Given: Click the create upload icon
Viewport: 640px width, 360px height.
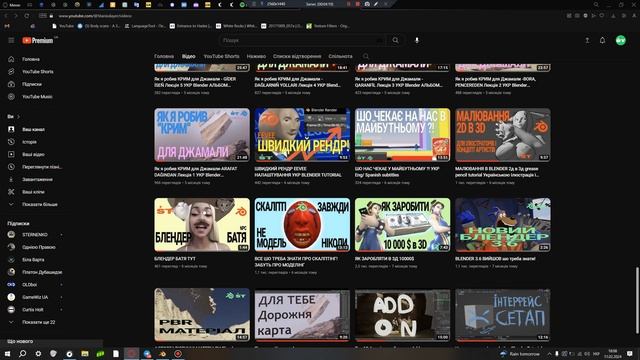Looking at the screenshot, I should tap(587, 40).
